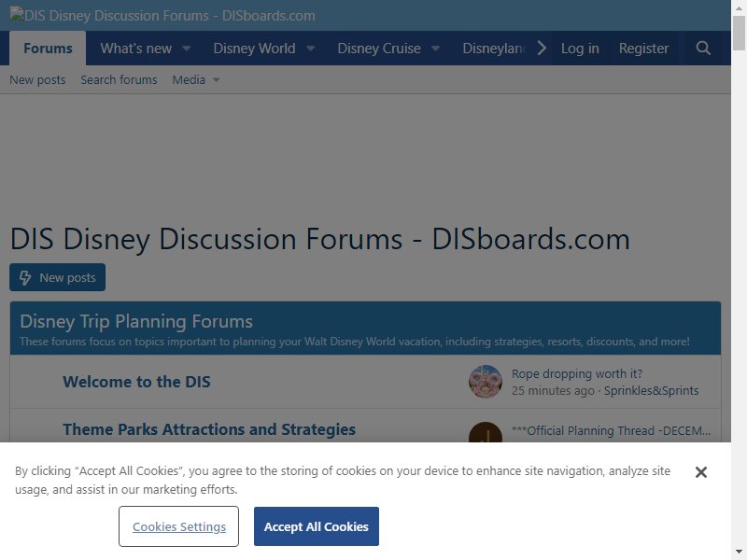The width and height of the screenshot is (747, 560).
Task: Open Official Planning Thread -DECEM... link
Action: click(612, 430)
